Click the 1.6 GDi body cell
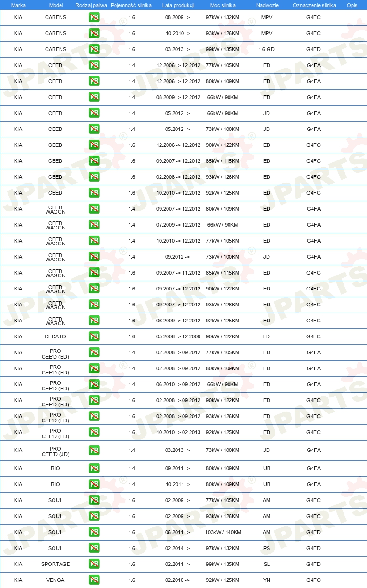367x588 pixels. tap(267, 49)
